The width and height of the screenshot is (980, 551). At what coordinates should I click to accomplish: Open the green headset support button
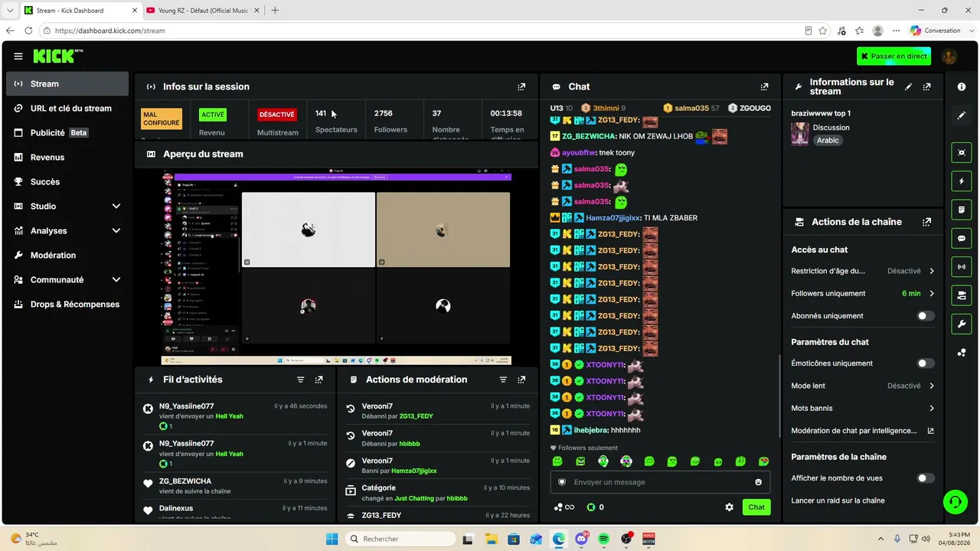tap(955, 502)
